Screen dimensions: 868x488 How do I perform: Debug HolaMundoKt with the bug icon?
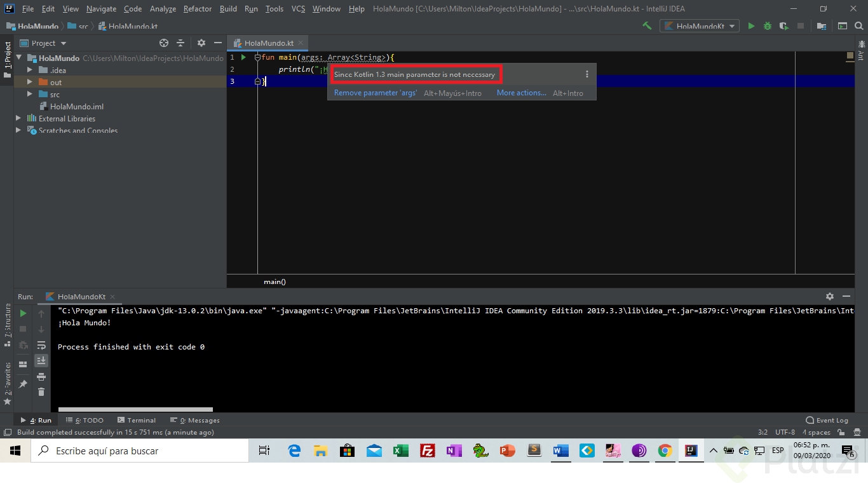pyautogui.click(x=768, y=26)
